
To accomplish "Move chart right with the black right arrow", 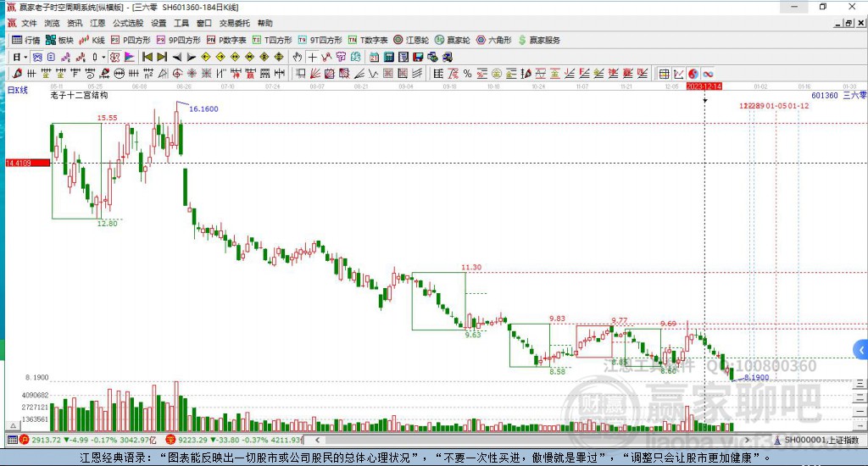I will (191, 57).
